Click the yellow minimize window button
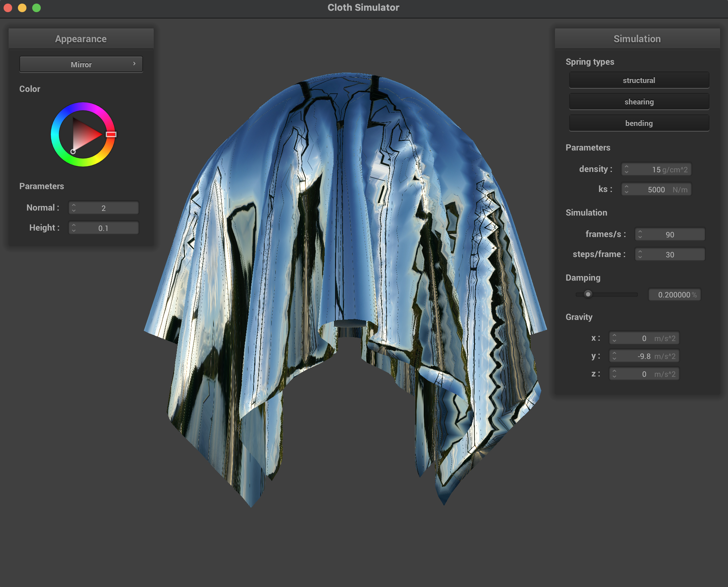This screenshot has width=728, height=587. (22, 8)
